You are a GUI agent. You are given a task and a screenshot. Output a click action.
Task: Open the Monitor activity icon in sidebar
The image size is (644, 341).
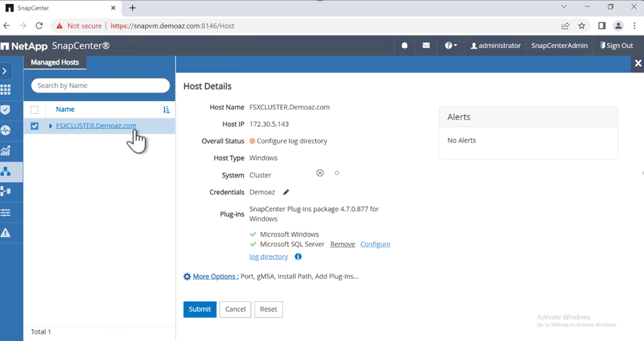(6, 131)
